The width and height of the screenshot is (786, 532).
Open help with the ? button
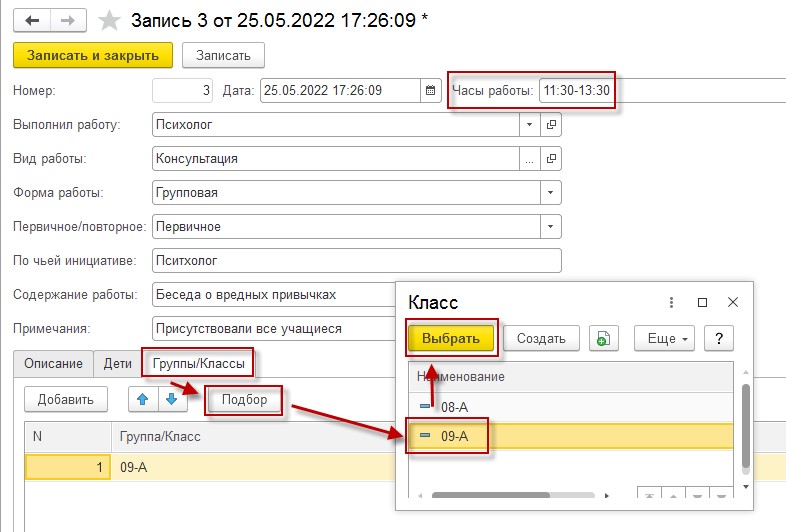click(x=719, y=338)
